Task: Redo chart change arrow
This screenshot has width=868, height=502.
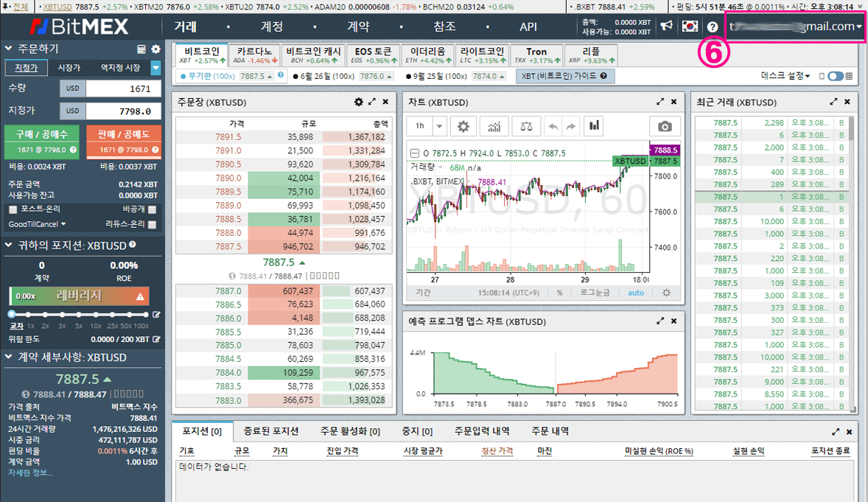Action: (571, 126)
